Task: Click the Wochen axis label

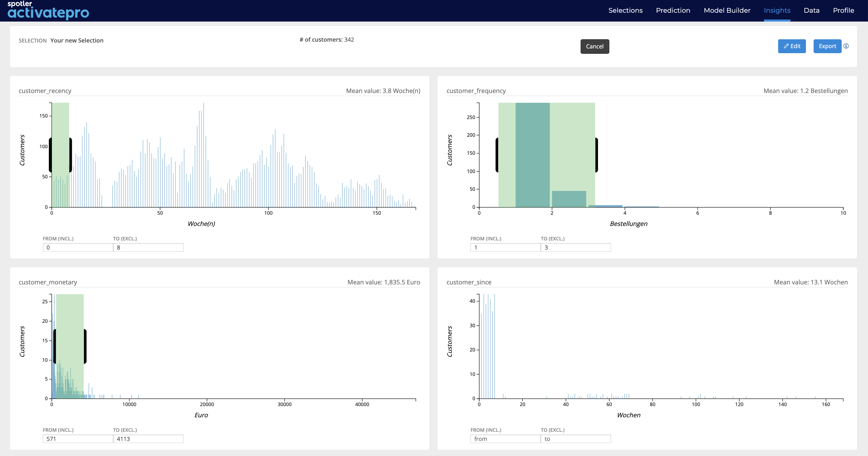Action: click(629, 415)
